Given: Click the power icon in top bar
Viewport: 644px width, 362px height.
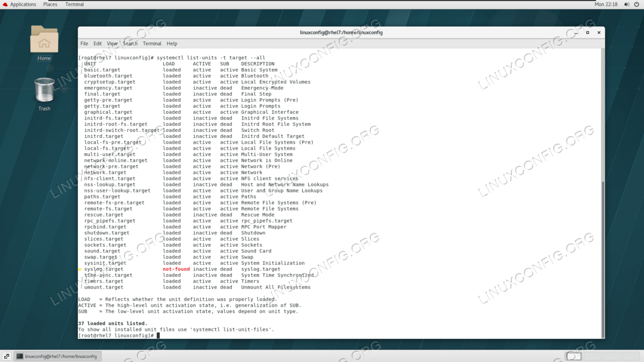Looking at the screenshot, I should point(637,4).
